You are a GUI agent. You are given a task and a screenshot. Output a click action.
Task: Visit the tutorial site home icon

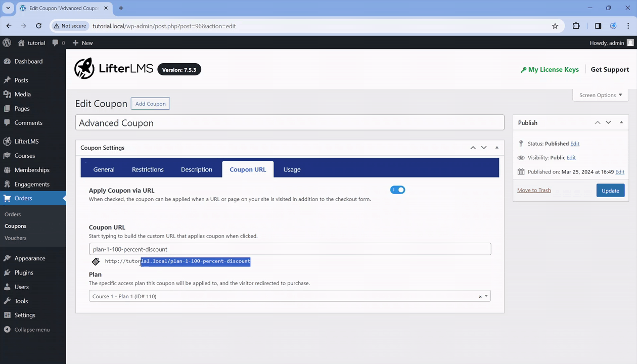[x=21, y=43]
